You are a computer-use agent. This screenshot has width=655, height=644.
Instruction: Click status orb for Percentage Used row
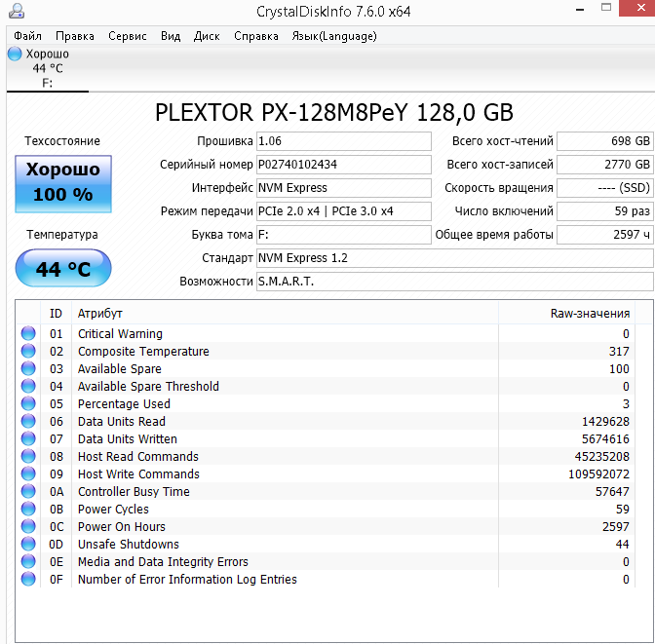pos(28,403)
